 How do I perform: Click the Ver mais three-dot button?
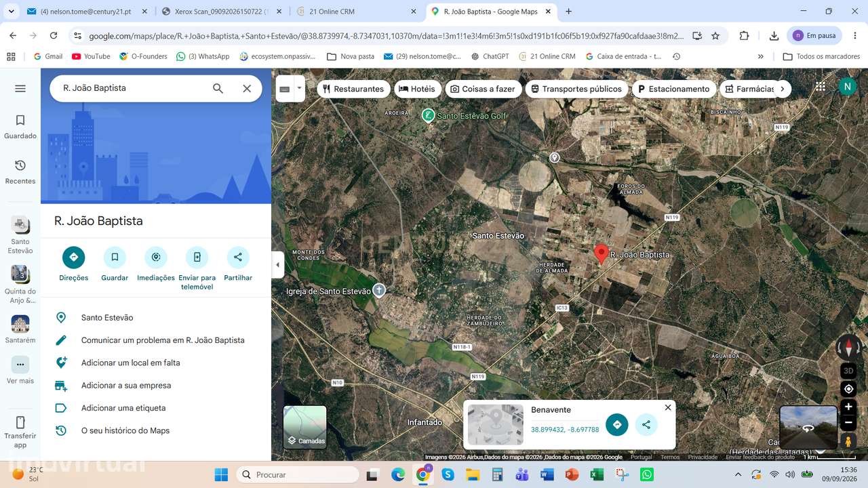pyautogui.click(x=20, y=365)
